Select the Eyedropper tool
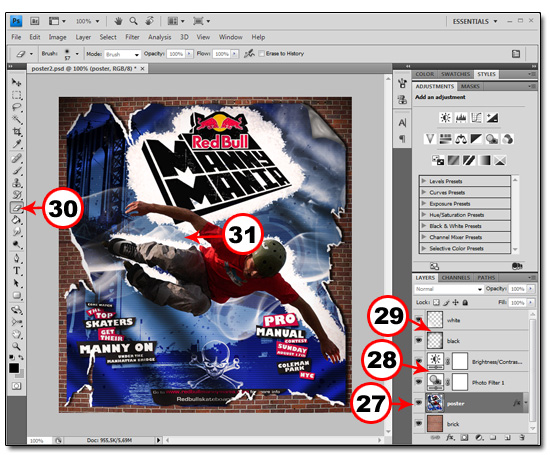 16,144
